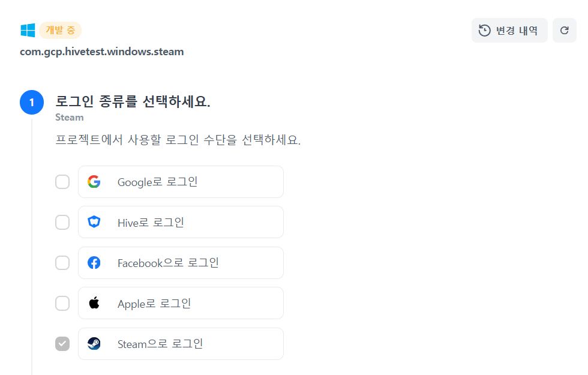Image resolution: width=588 pixels, height=375 pixels.
Task: Click the '개발 중' status badge
Action: 60,31
